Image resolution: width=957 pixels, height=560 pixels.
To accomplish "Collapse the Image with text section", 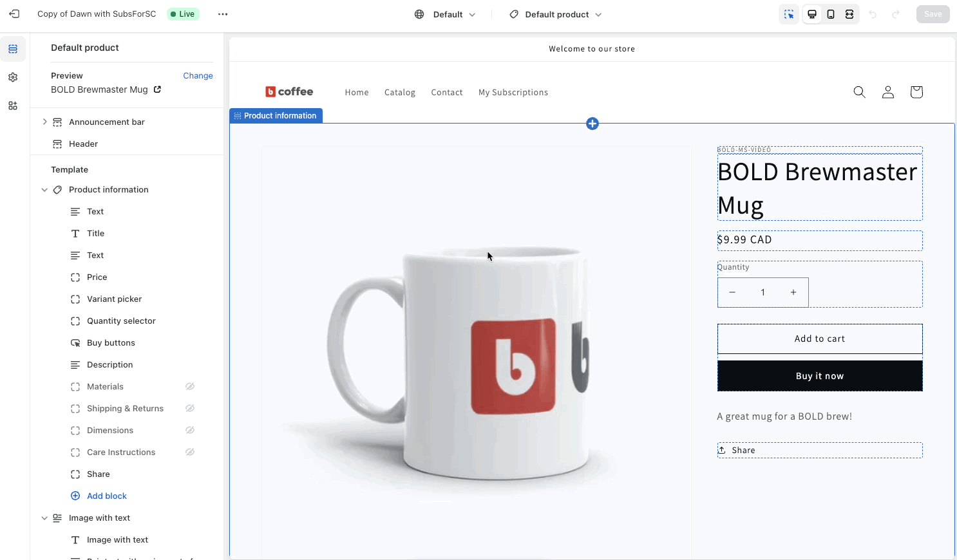I will point(44,518).
